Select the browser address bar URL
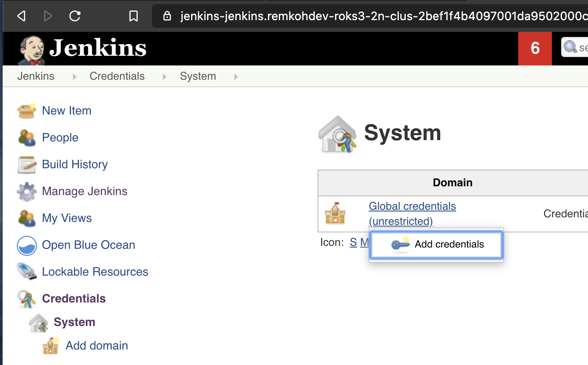 pyautogui.click(x=384, y=16)
